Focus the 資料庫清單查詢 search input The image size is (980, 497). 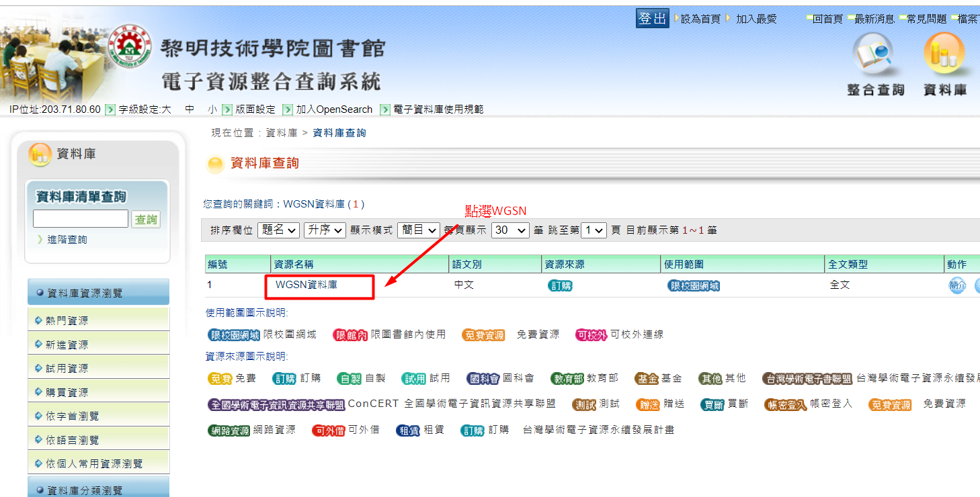(81, 219)
